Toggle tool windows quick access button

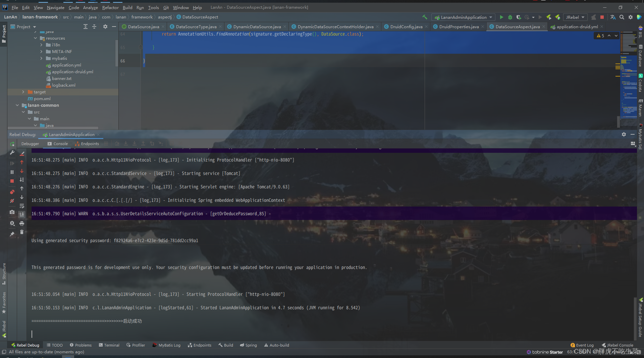pos(4,352)
